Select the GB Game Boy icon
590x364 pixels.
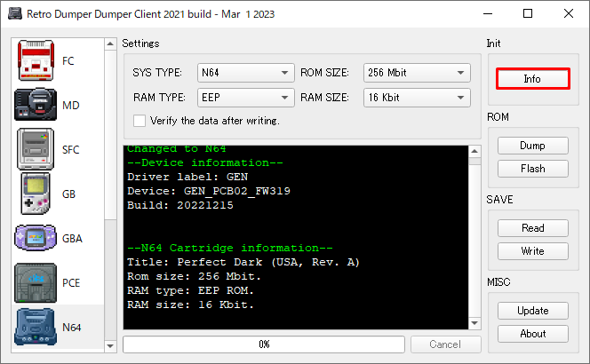point(36,193)
